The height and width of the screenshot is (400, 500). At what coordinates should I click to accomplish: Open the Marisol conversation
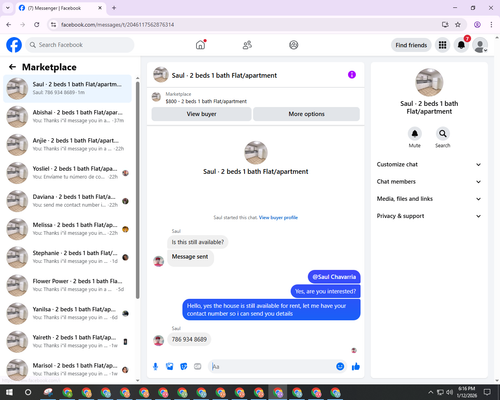click(68, 369)
